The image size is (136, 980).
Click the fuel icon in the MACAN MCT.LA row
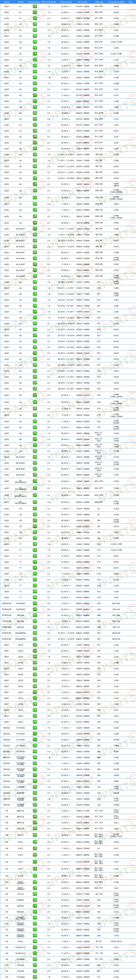click(35, 627)
